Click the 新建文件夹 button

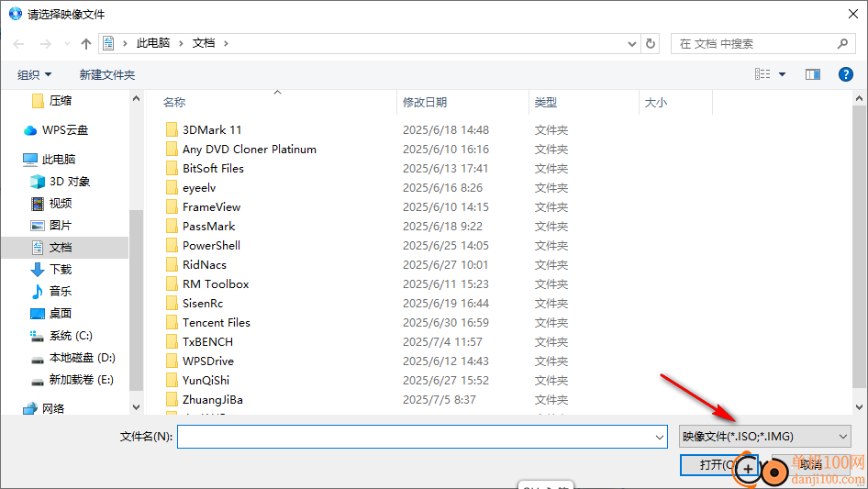point(106,74)
